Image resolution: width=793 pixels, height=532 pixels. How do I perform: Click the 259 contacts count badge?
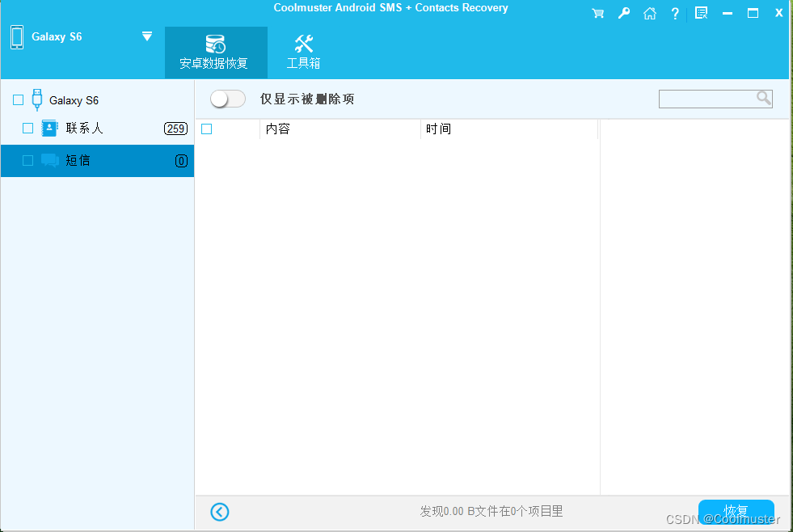(x=175, y=129)
